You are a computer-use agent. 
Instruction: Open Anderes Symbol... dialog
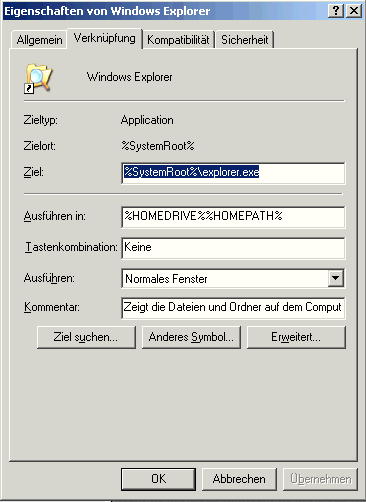tap(191, 337)
